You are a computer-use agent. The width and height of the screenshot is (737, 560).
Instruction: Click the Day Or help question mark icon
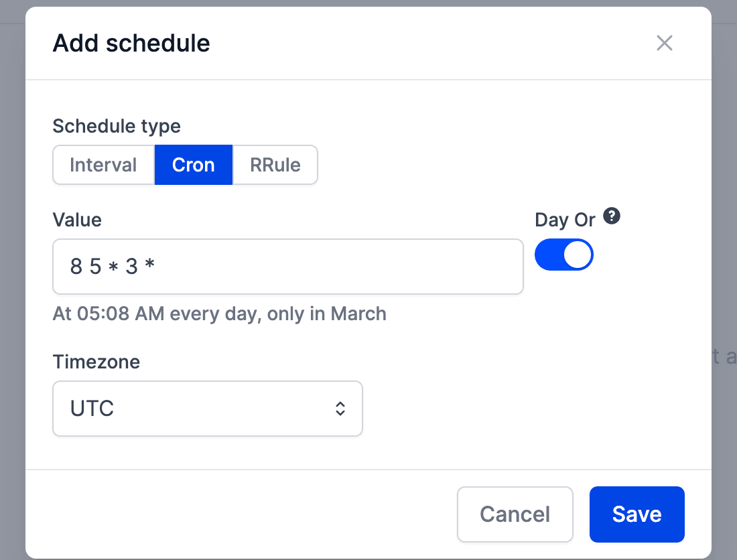point(611,216)
